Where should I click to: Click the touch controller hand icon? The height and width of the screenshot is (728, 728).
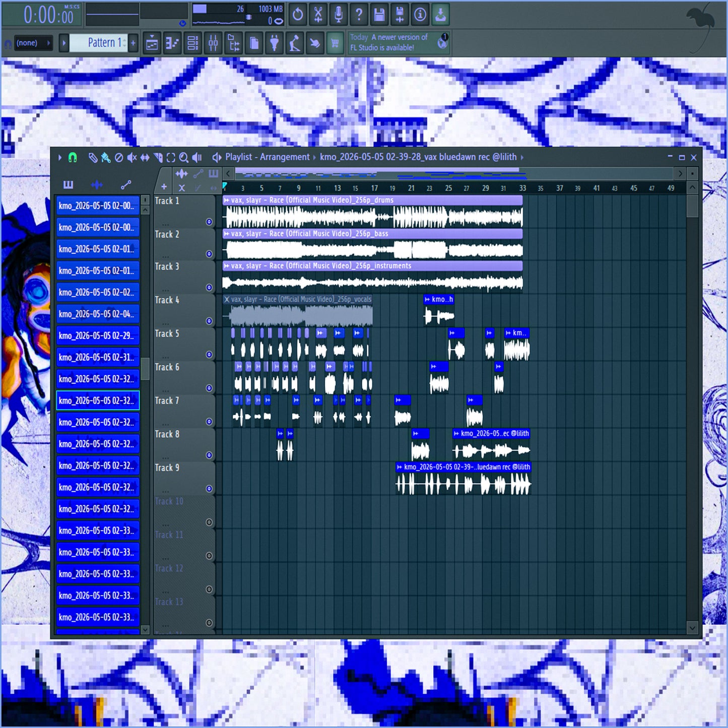pos(315,43)
